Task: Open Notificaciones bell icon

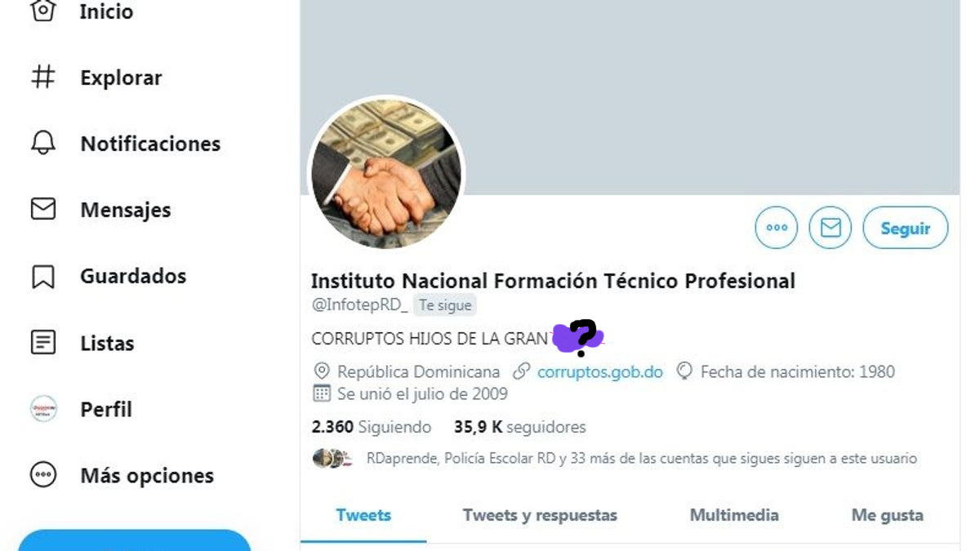Action: (43, 143)
